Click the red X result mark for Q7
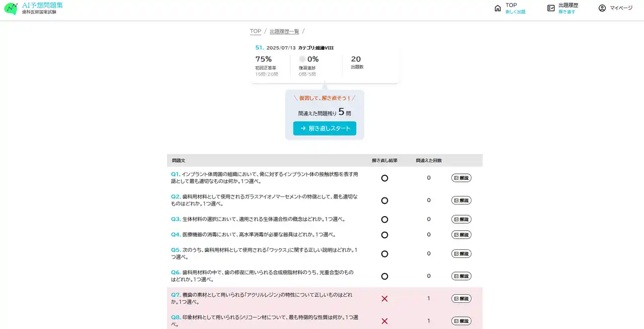Screen dimensions: 644x329 pos(384,299)
